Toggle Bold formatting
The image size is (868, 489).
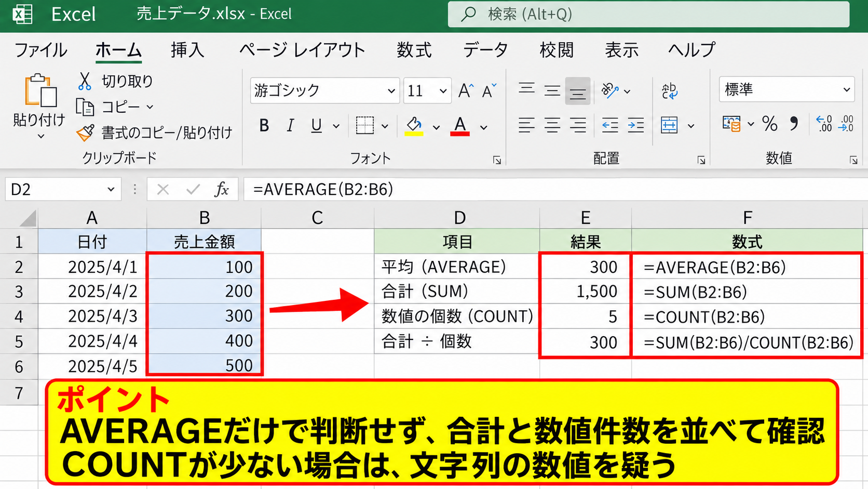pos(264,125)
